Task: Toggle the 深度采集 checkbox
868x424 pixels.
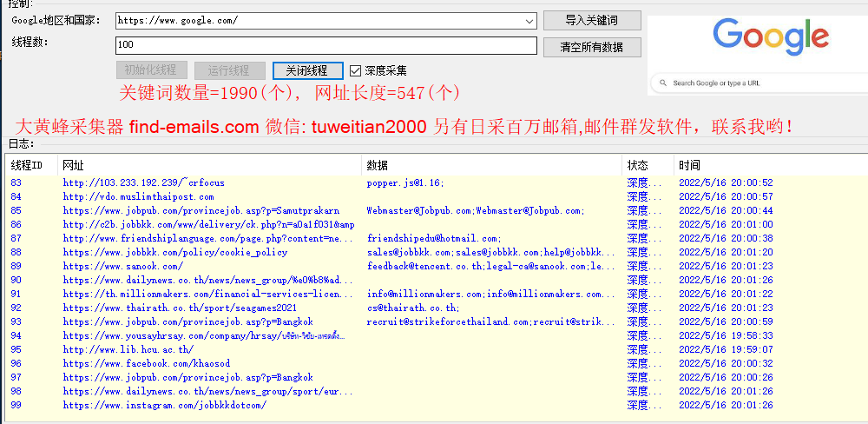Action: pyautogui.click(x=355, y=70)
